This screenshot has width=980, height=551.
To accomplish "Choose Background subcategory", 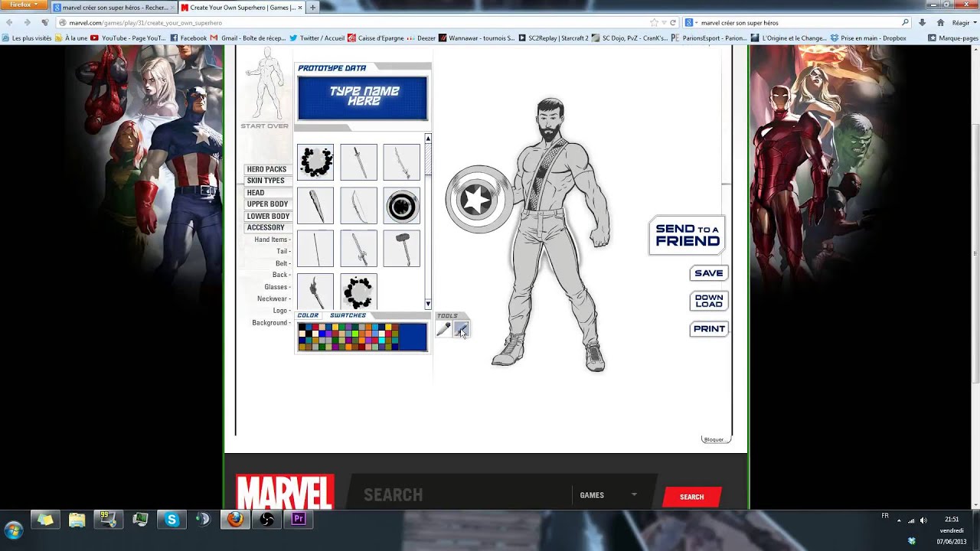I will point(270,323).
